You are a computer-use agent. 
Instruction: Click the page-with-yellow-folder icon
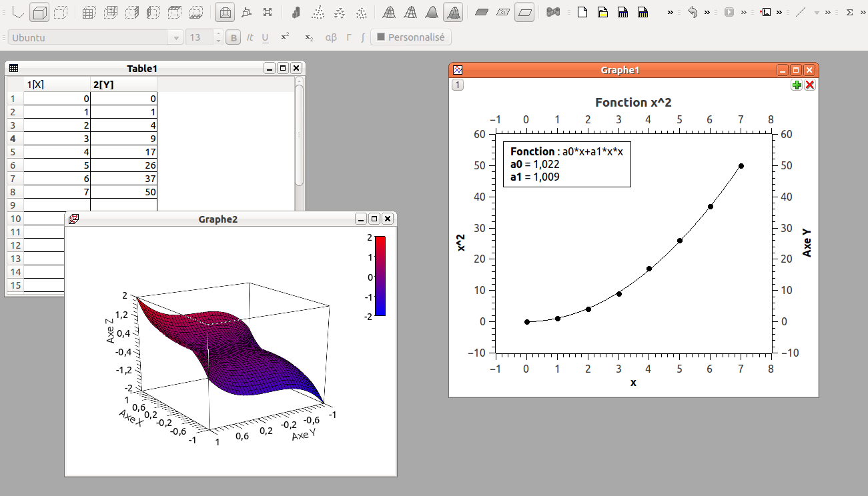[602, 12]
